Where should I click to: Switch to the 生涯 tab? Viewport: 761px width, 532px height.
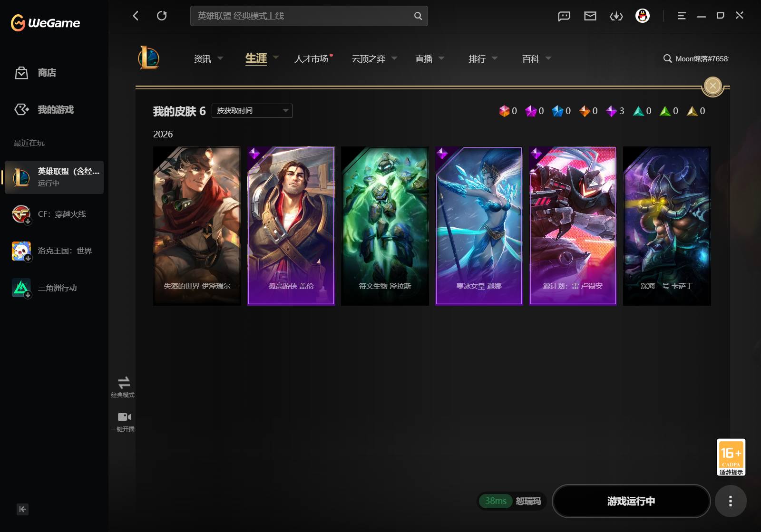[256, 58]
